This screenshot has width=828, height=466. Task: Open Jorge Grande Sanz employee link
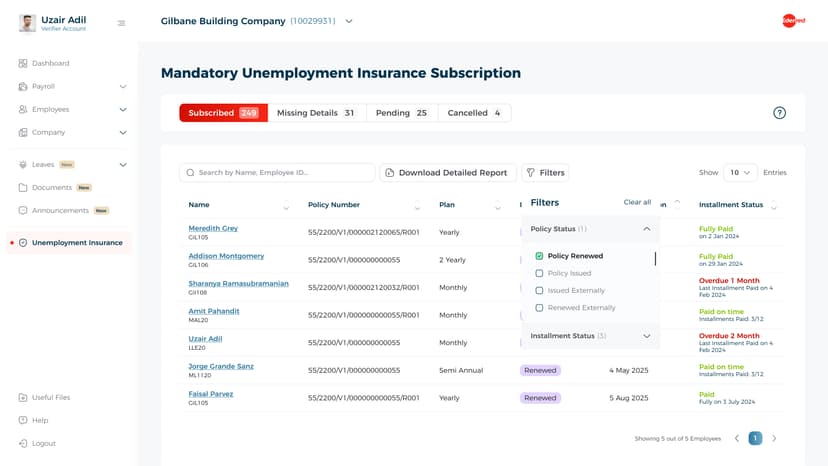221,366
